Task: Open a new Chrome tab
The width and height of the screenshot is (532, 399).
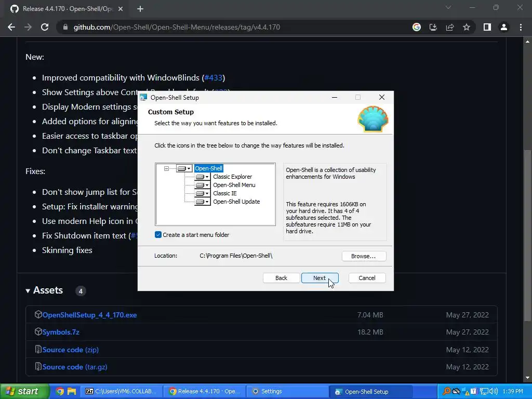Action: click(x=140, y=9)
